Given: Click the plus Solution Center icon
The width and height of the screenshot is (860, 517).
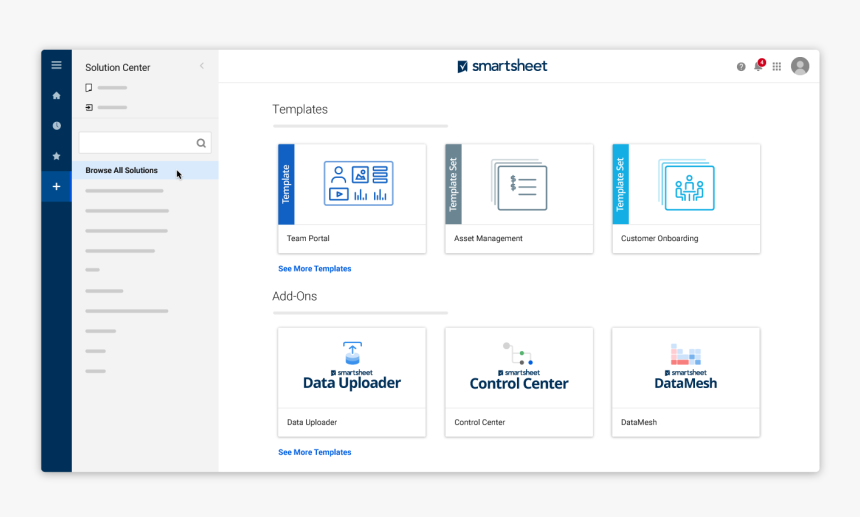Looking at the screenshot, I should [x=56, y=186].
